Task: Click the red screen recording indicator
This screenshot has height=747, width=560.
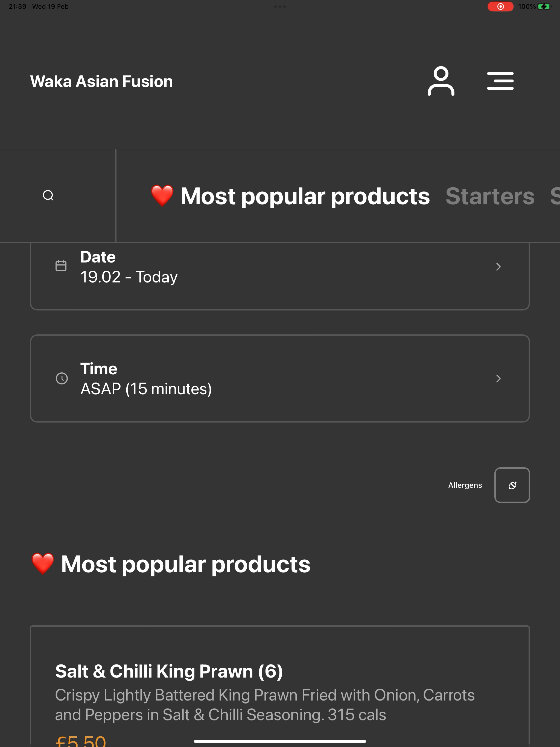Action: tap(500, 6)
